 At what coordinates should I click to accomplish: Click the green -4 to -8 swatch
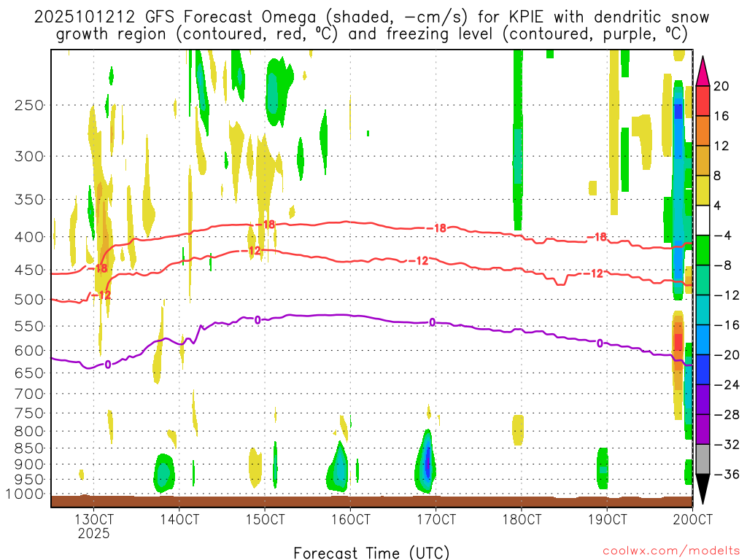tap(703, 250)
